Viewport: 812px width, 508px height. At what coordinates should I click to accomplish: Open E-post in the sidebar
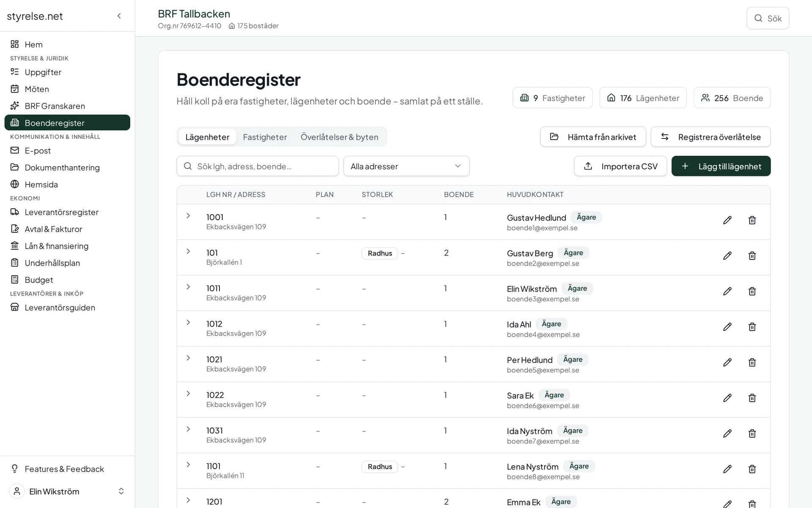pyautogui.click(x=67, y=150)
